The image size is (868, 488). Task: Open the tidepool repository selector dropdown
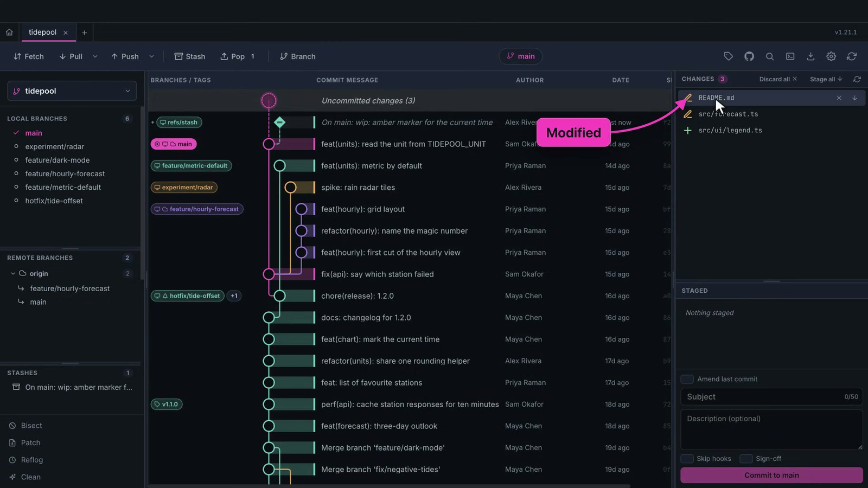[x=72, y=91]
